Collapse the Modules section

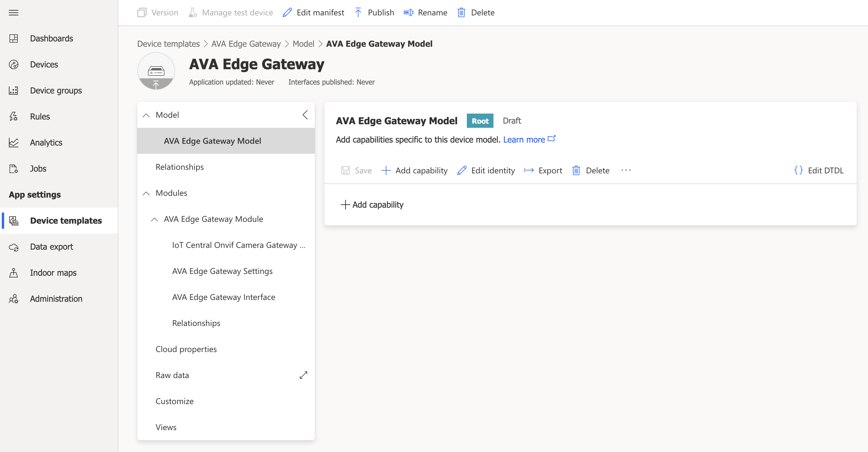pos(146,193)
